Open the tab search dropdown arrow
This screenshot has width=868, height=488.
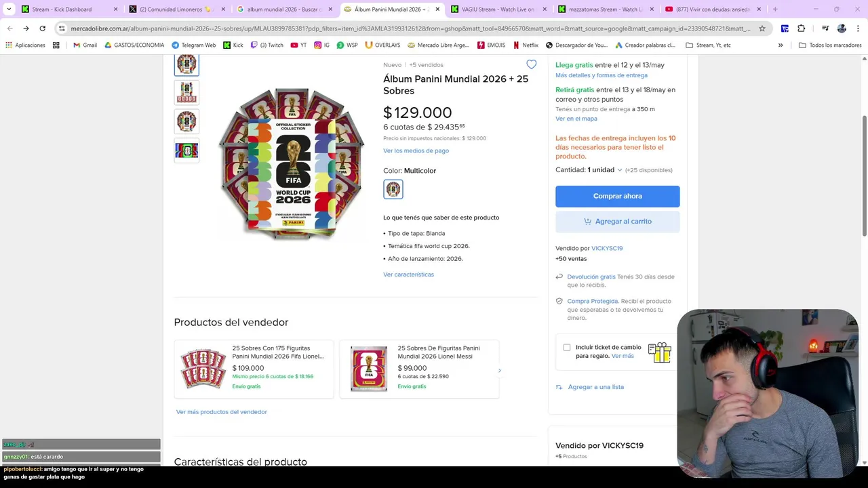(x=9, y=9)
